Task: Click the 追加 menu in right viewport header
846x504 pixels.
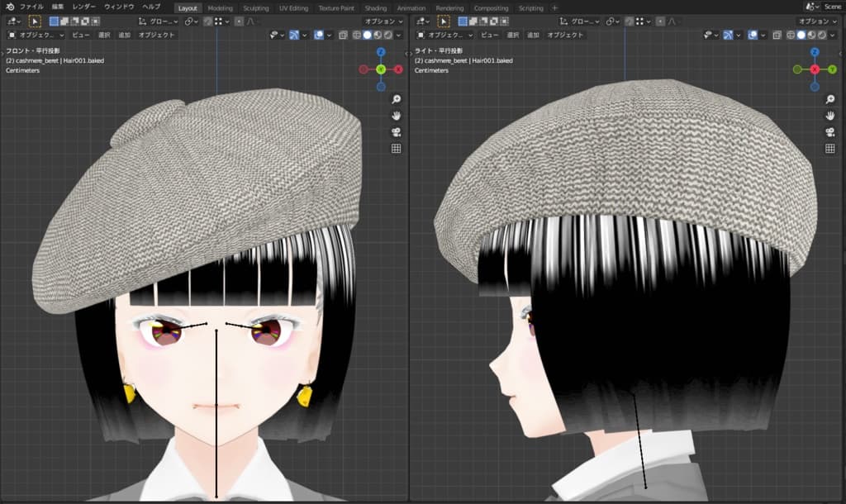Action: [533, 36]
